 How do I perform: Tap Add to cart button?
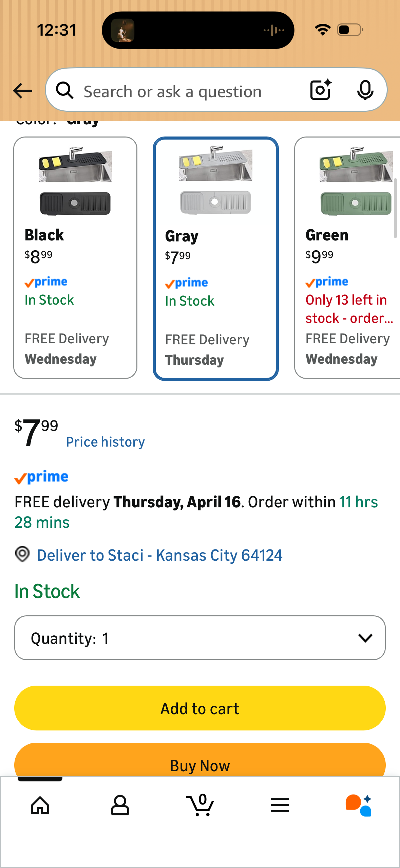[x=200, y=708]
